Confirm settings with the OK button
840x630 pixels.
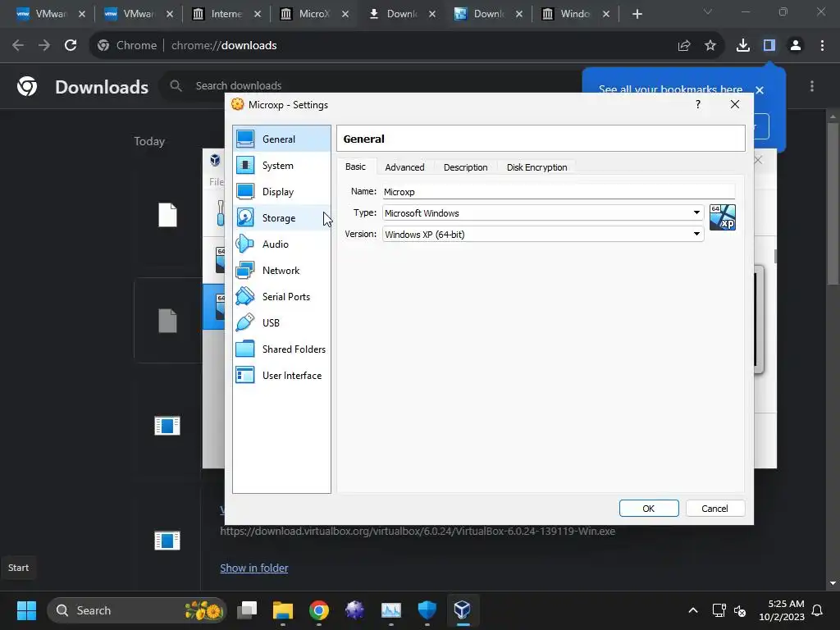click(x=649, y=509)
